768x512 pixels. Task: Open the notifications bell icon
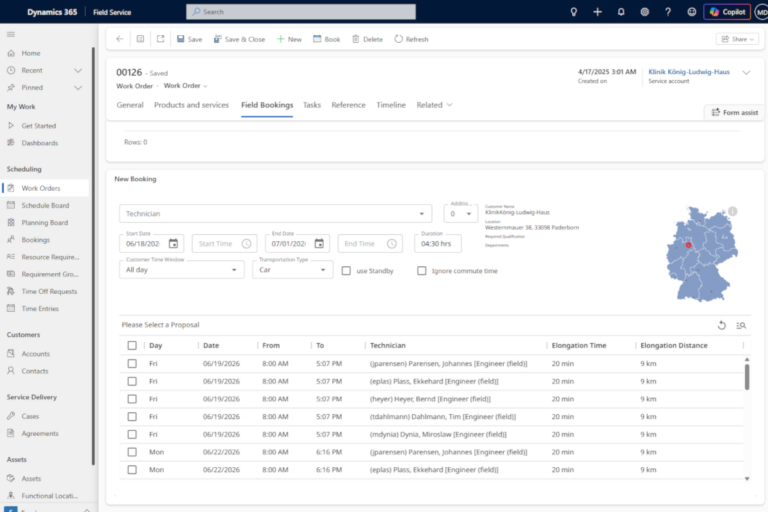621,12
